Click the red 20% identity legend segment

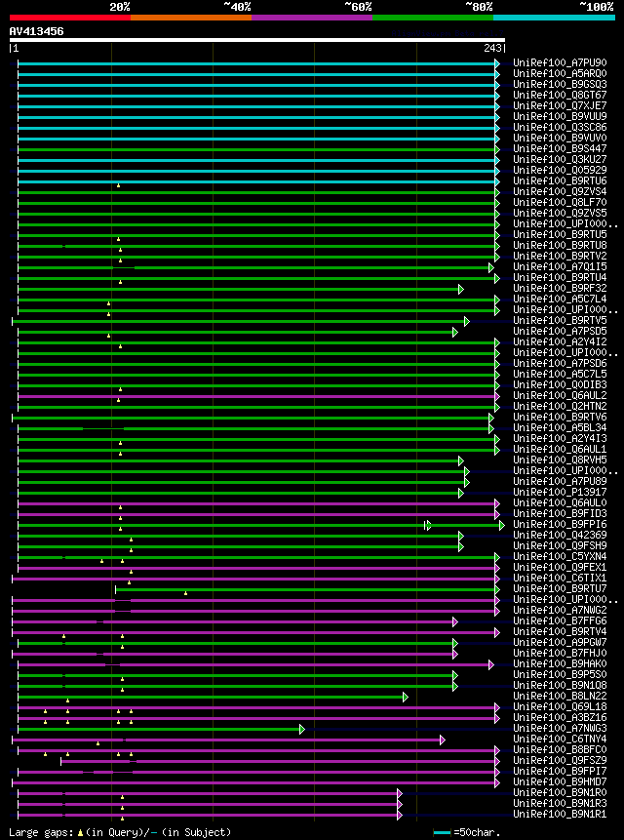point(70,18)
